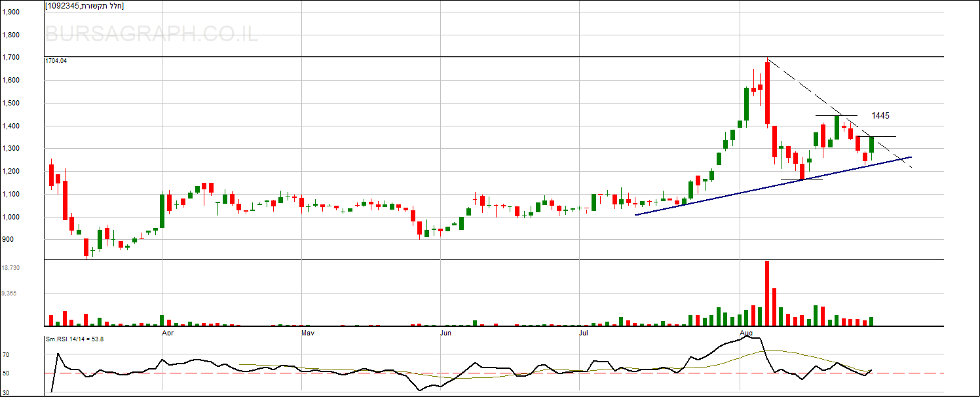The image size is (980, 397).
Task: Select the Jun month marker
Action: 446,333
